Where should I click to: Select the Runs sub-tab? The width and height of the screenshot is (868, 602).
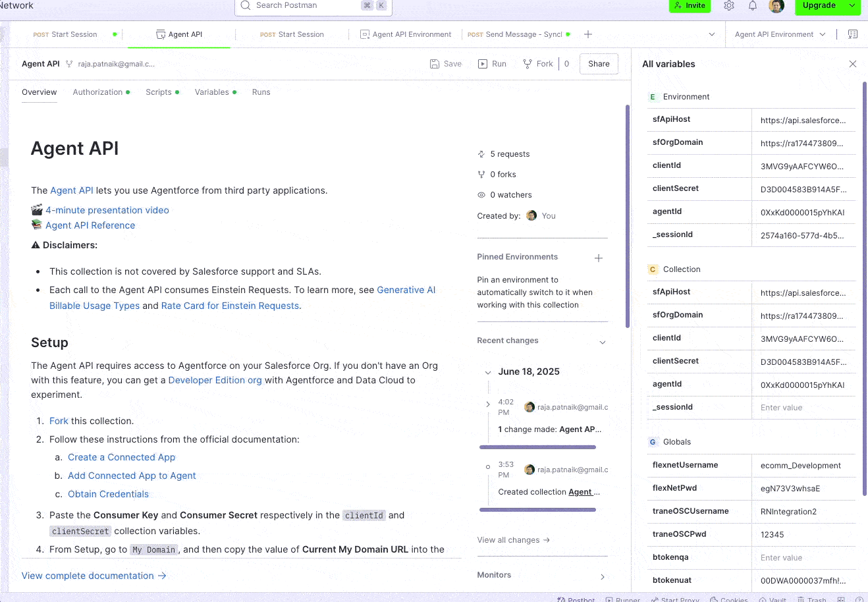pos(261,92)
